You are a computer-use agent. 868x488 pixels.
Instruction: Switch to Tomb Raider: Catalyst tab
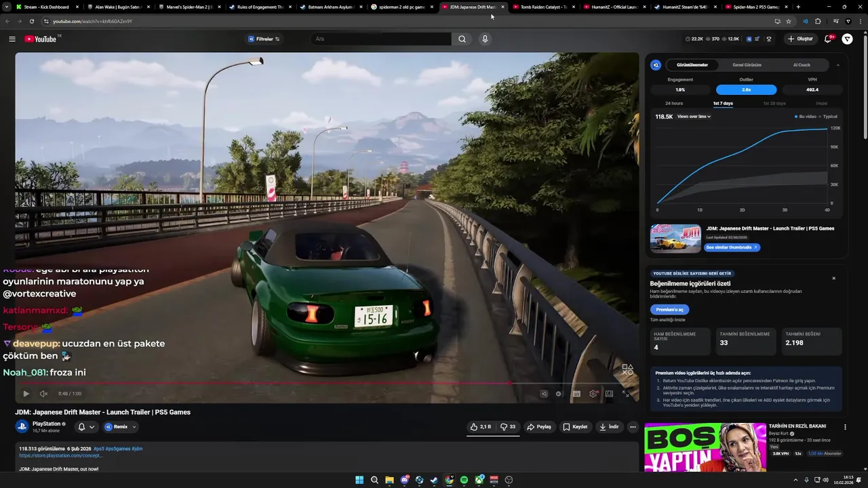click(x=543, y=7)
